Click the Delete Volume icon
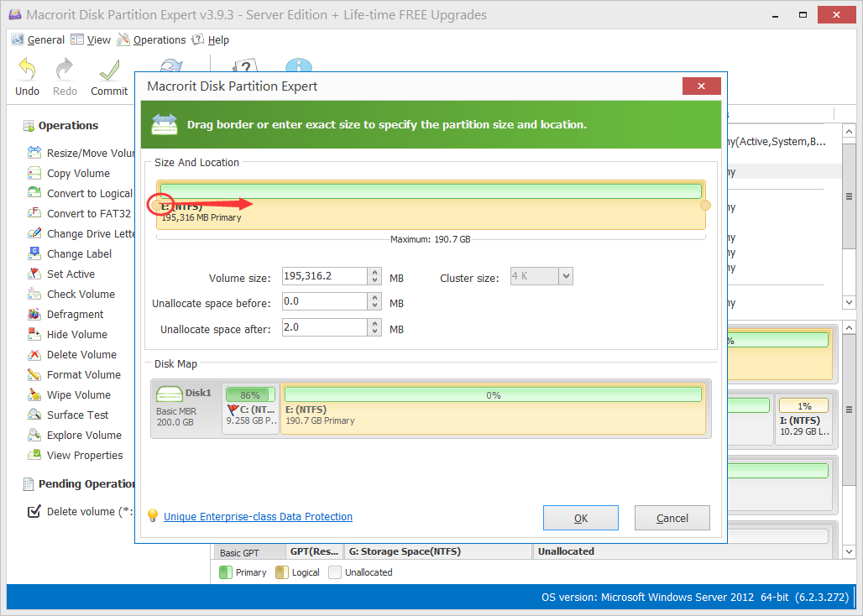863x616 pixels. point(34,354)
